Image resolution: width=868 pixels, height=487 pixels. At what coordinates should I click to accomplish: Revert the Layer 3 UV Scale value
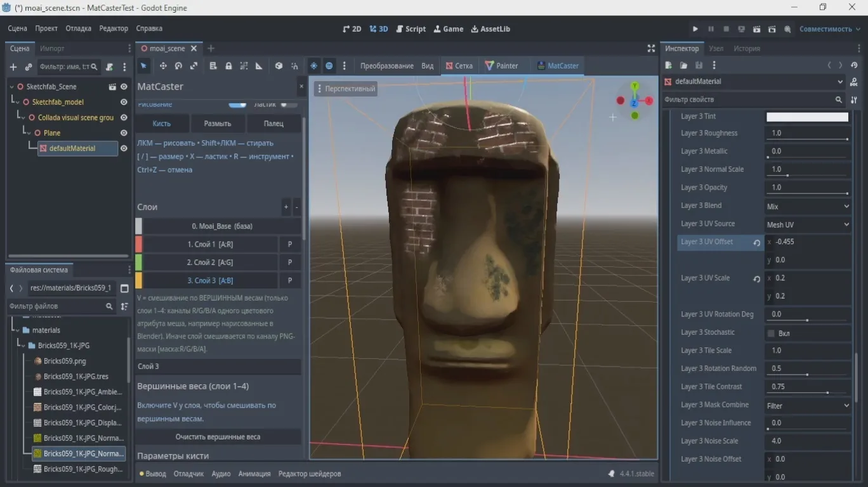pos(757,278)
